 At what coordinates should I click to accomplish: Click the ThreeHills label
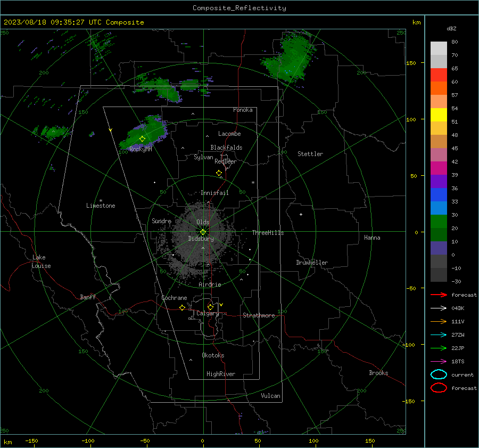268,233
